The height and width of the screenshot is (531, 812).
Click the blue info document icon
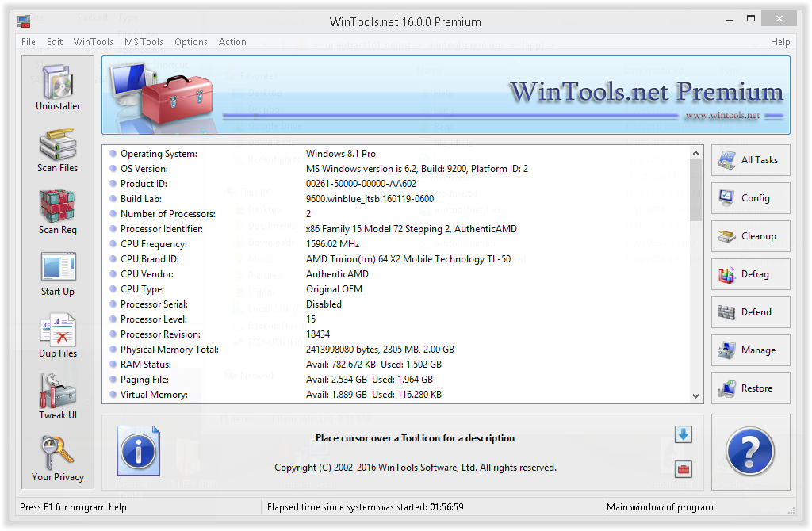138,451
